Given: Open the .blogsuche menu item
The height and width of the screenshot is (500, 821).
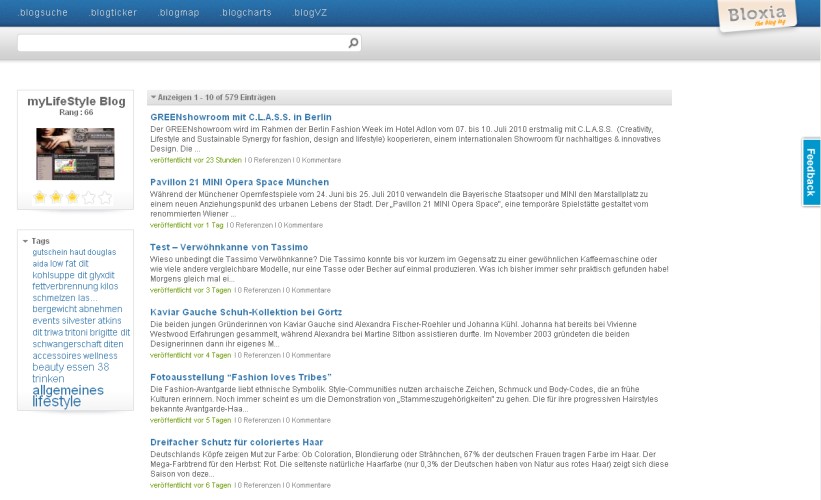Looking at the screenshot, I should 42,13.
